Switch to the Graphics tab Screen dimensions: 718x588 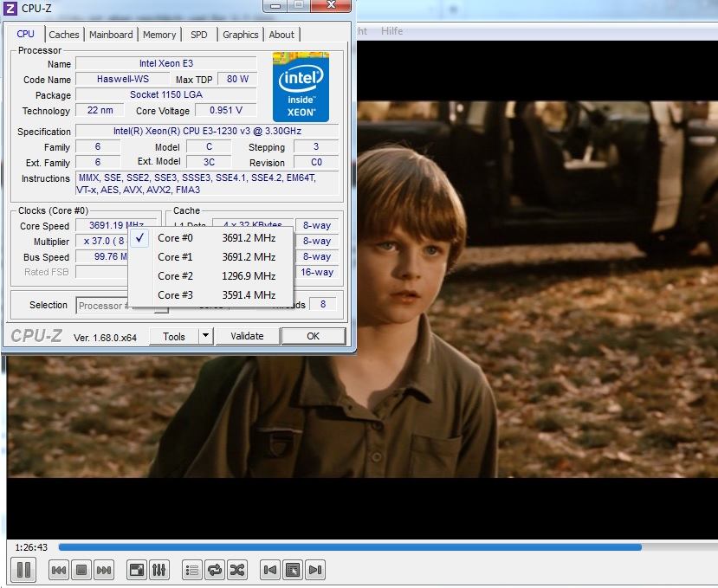tap(241, 35)
